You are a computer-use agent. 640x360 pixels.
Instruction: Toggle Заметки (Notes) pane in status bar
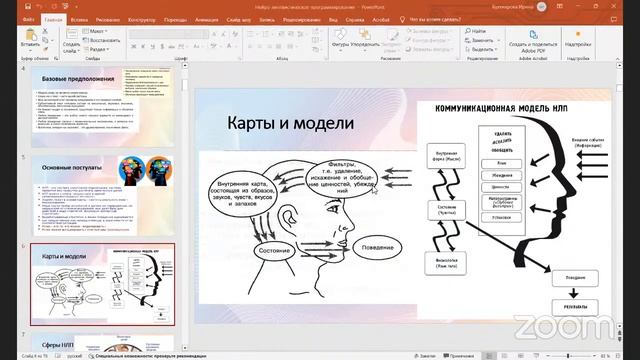click(x=425, y=356)
